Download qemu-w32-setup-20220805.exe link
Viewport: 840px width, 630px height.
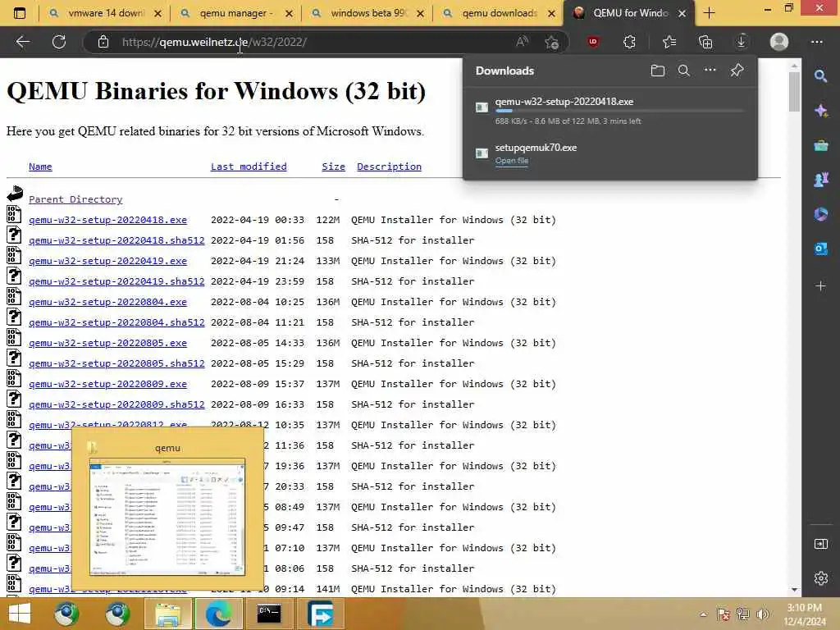pos(107,343)
